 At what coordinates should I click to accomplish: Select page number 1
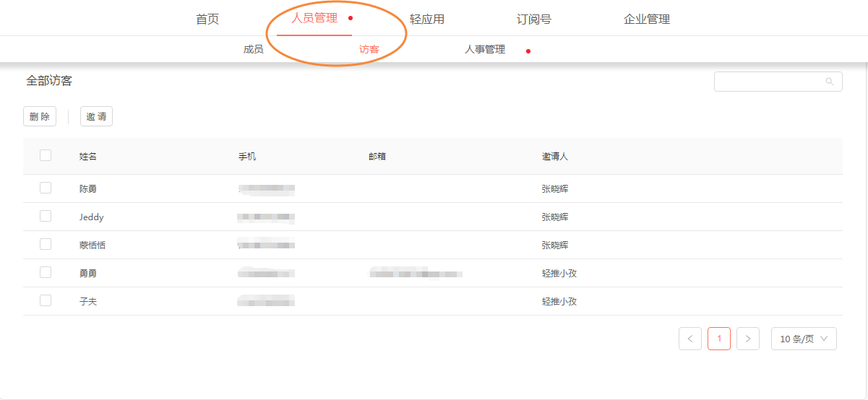(719, 339)
